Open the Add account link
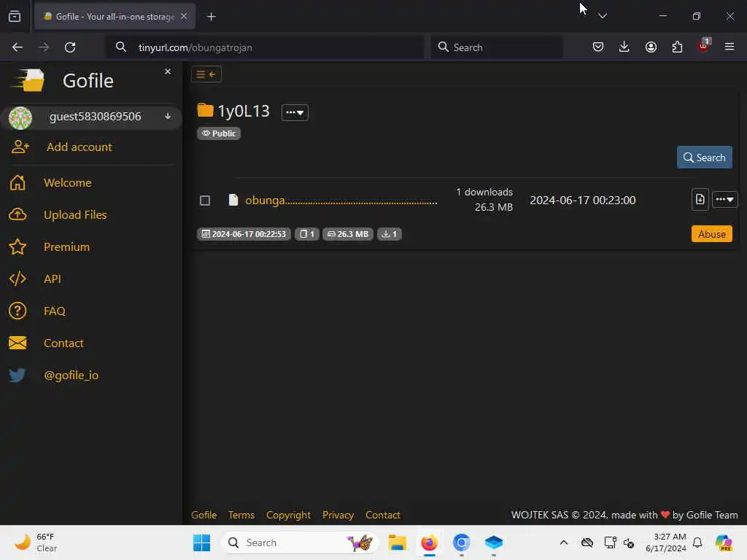Screen dimensions: 747x560 point(79,147)
